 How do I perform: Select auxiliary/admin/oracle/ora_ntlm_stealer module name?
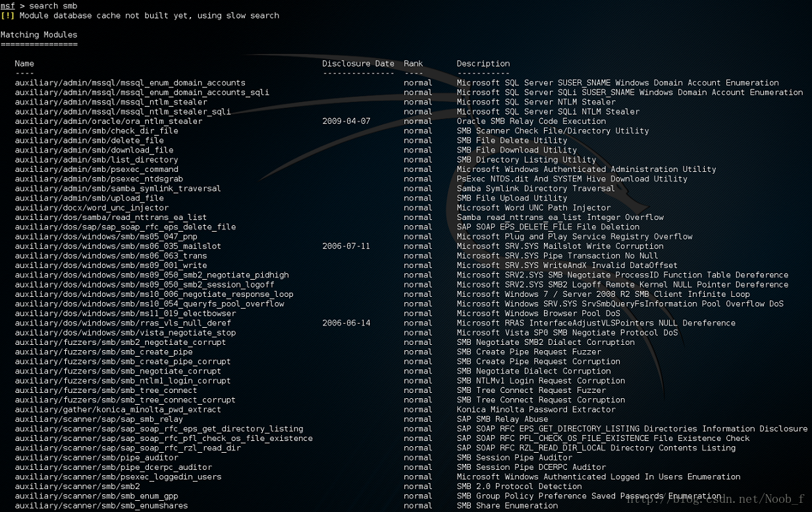tap(109, 121)
